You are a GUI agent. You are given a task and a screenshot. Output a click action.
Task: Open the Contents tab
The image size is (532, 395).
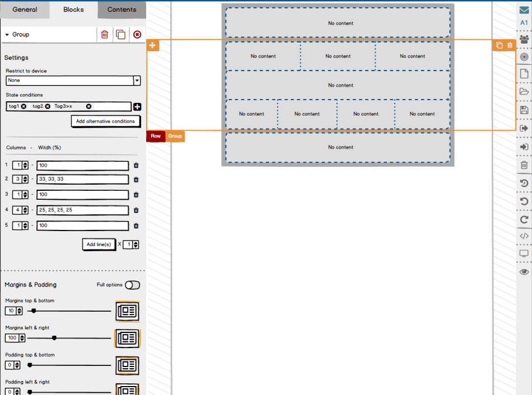coord(122,10)
